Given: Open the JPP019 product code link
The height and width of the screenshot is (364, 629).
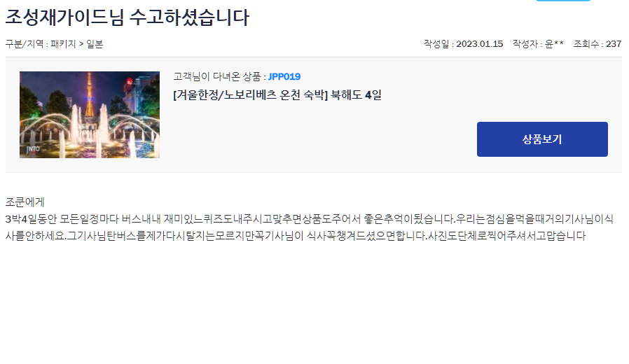Looking at the screenshot, I should [284, 76].
